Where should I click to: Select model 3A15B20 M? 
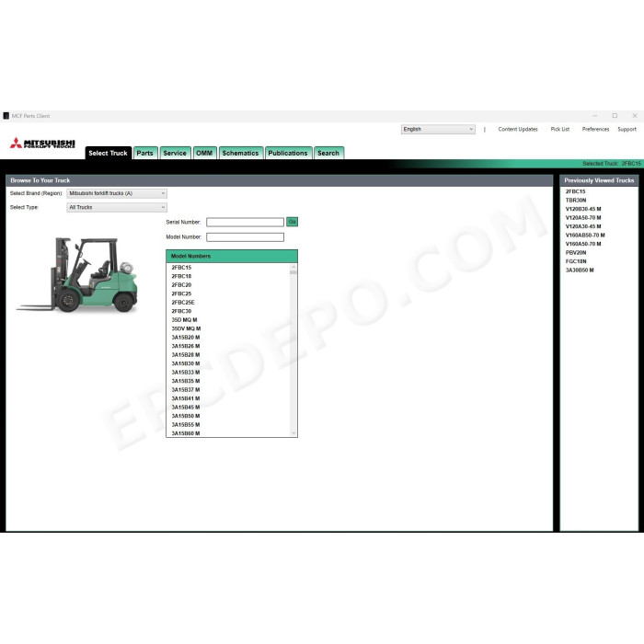(x=186, y=338)
